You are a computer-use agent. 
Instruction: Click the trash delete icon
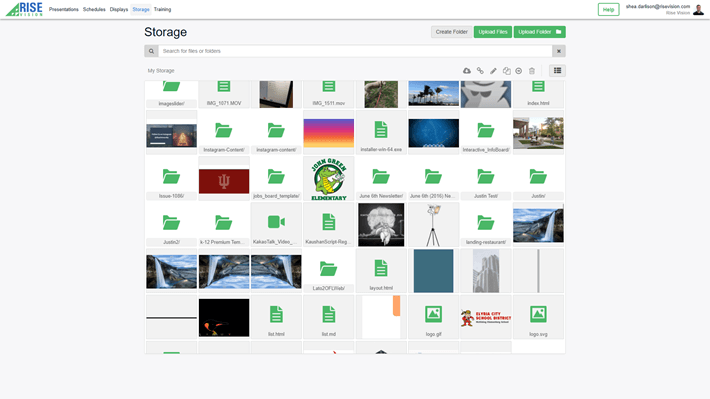pos(532,71)
